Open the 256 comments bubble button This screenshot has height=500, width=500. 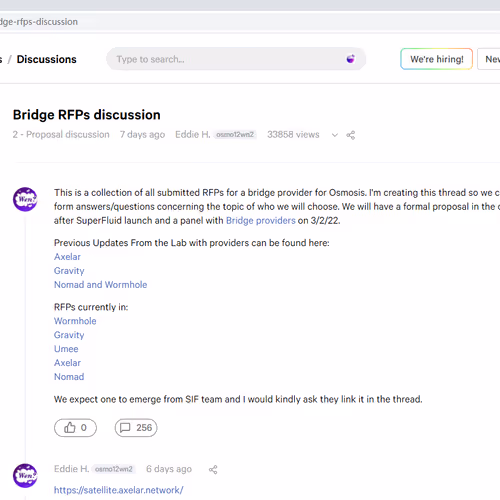point(136,428)
